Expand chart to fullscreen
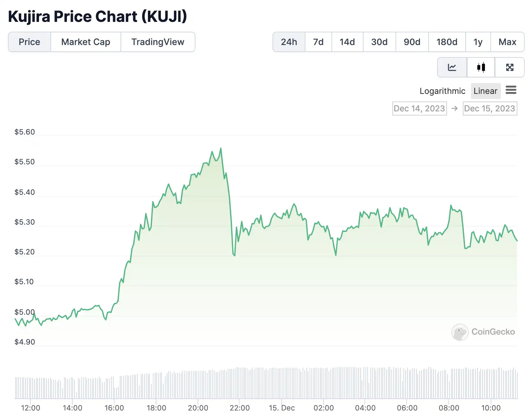Screen dimensions: 531x420 (x=510, y=67)
